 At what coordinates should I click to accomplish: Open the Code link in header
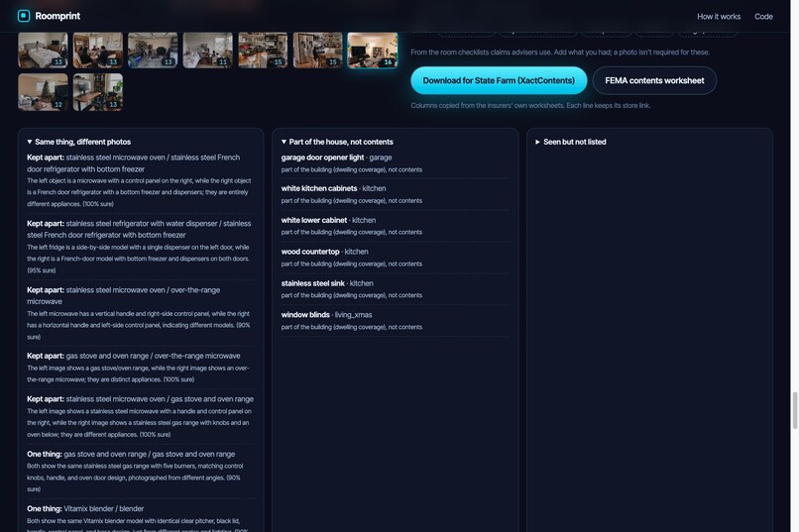point(763,16)
